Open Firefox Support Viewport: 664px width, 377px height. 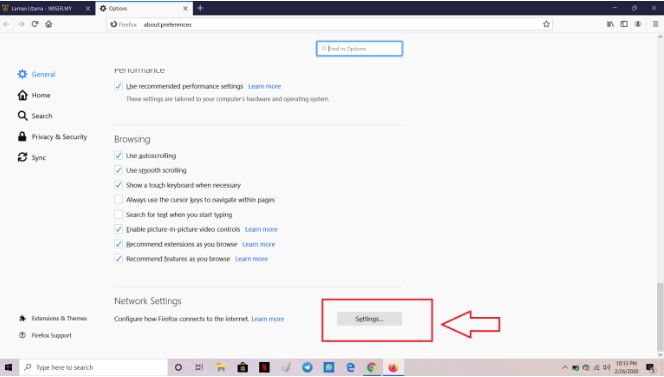(45, 335)
